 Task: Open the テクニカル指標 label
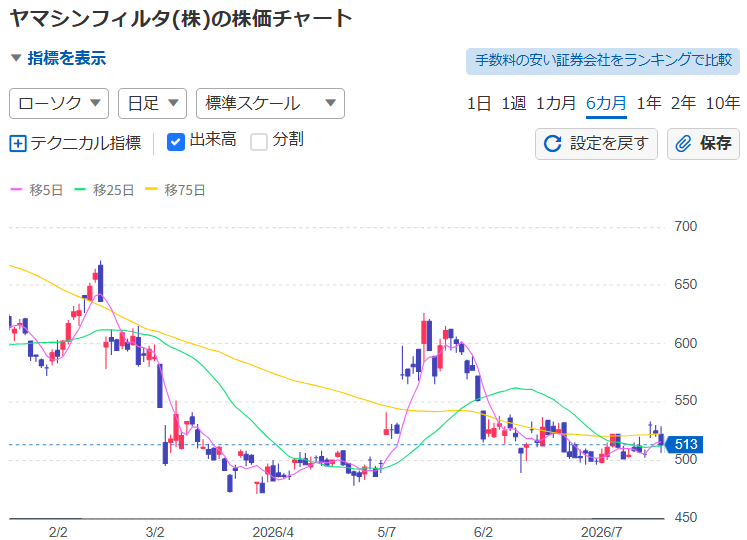pos(86,143)
